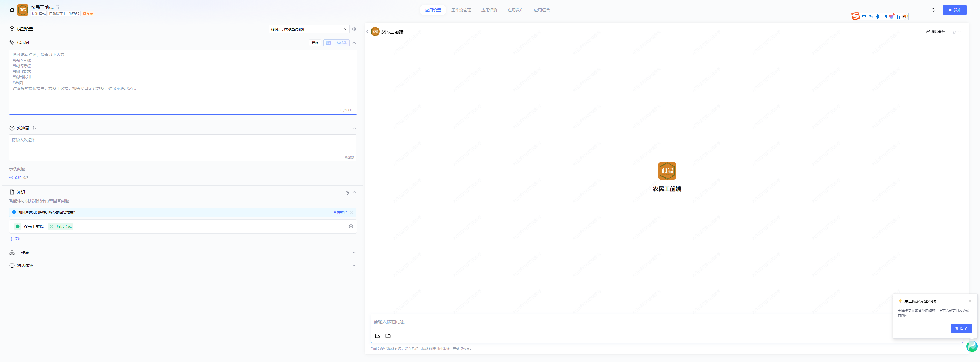980x362 pixels.
Task: Click the Sogou IME microphone voice input icon
Action: coord(878,16)
